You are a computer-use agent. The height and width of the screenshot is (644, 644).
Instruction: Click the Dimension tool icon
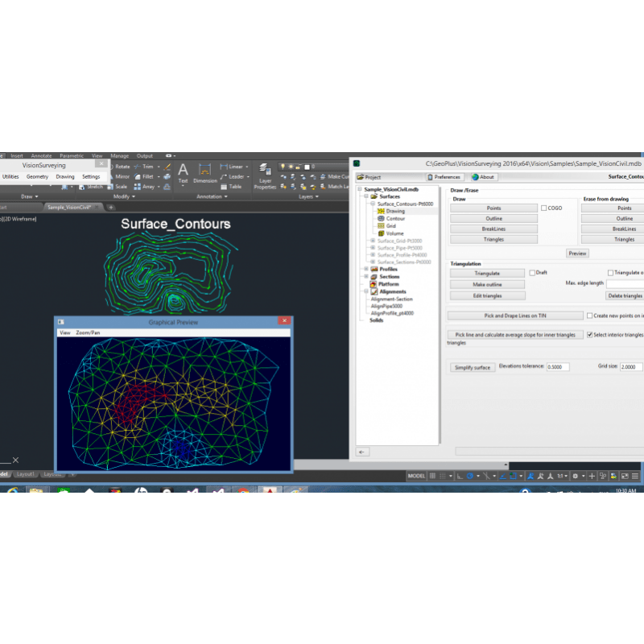pos(204,169)
